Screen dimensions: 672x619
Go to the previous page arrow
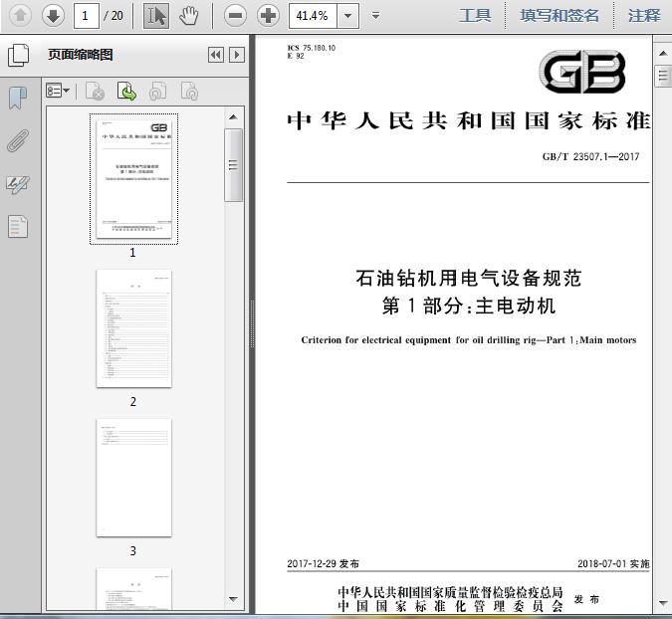(x=21, y=15)
